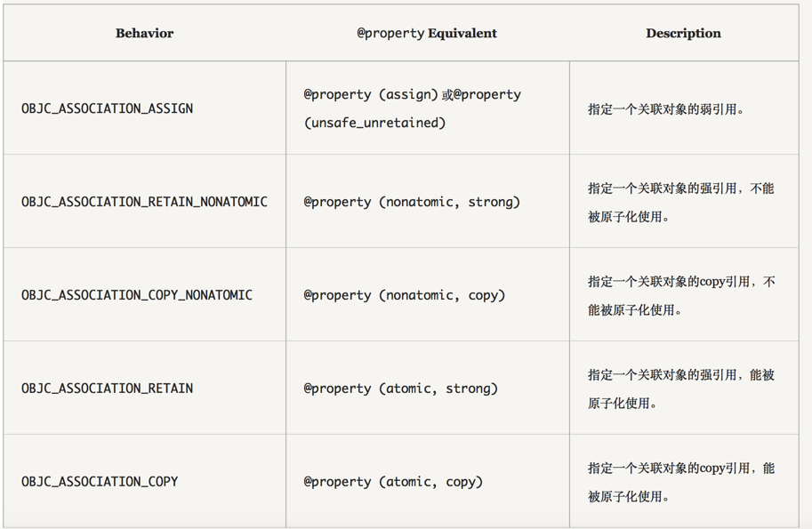Viewport: 812px width, 529px height.
Task: Click the description in the RETAIN_NONATOMIC row
Action: pyautogui.click(x=680, y=202)
